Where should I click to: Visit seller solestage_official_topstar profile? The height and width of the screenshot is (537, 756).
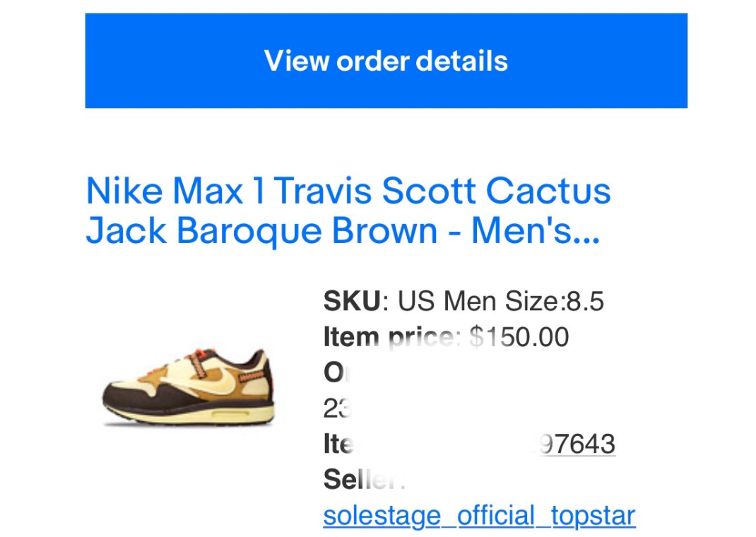[x=478, y=515]
